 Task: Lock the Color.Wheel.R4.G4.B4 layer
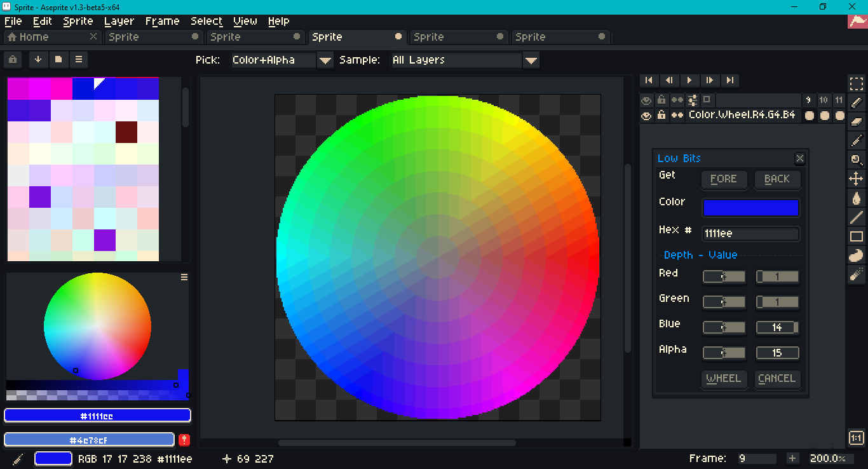(x=661, y=115)
